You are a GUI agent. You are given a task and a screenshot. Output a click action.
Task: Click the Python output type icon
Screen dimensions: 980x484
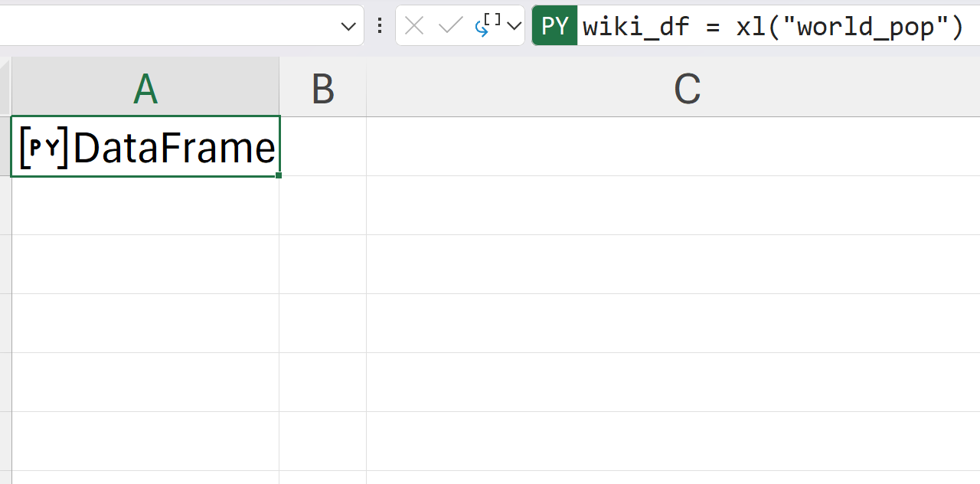[x=487, y=25]
